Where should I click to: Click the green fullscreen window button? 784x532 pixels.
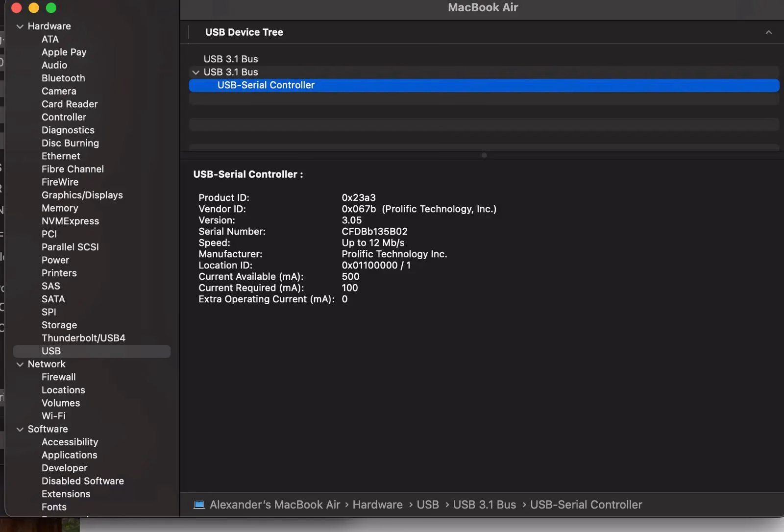(x=51, y=8)
